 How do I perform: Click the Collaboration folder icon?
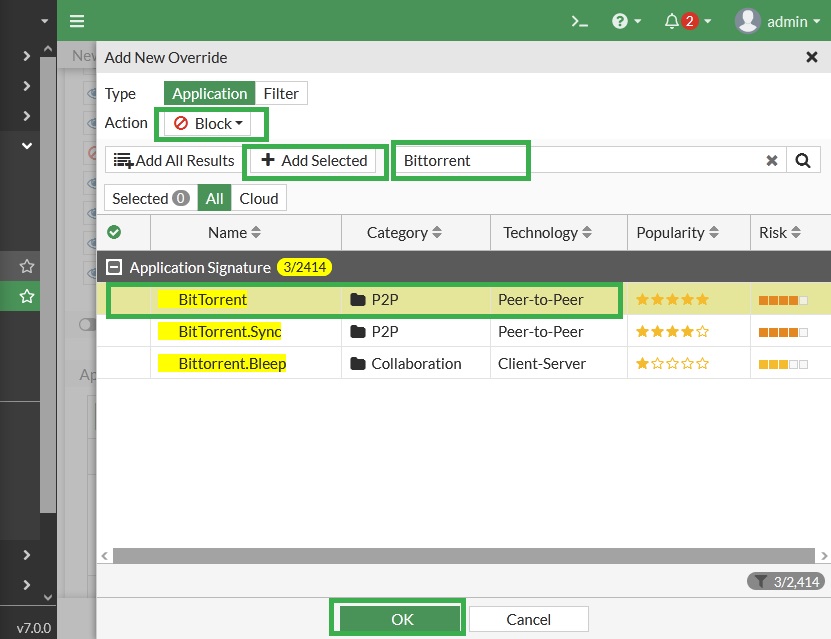coord(358,363)
